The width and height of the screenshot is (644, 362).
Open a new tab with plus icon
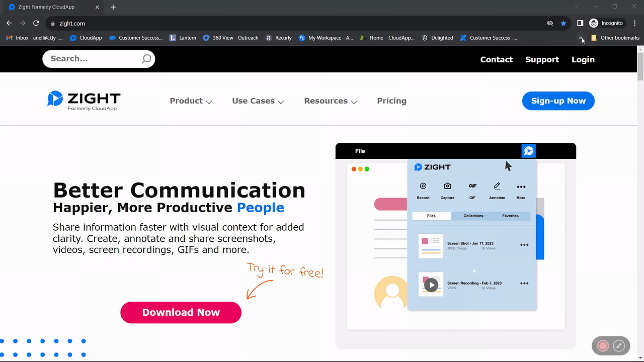pos(113,7)
